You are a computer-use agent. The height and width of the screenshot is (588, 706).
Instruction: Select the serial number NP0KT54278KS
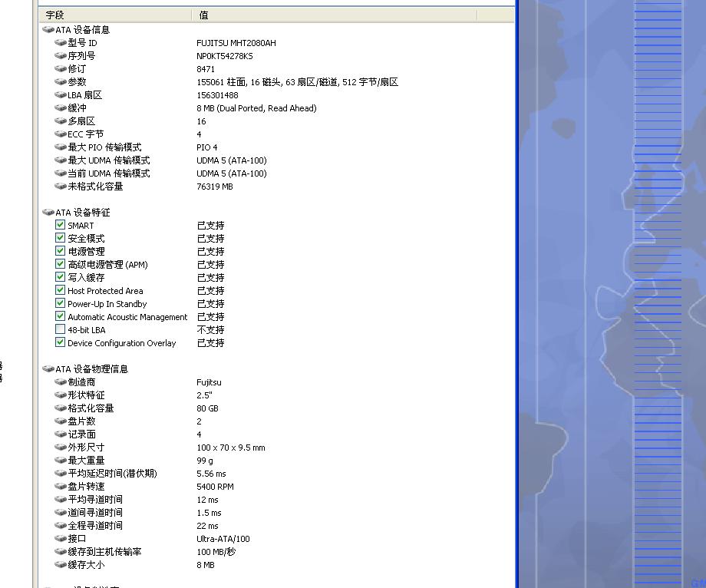click(225, 56)
